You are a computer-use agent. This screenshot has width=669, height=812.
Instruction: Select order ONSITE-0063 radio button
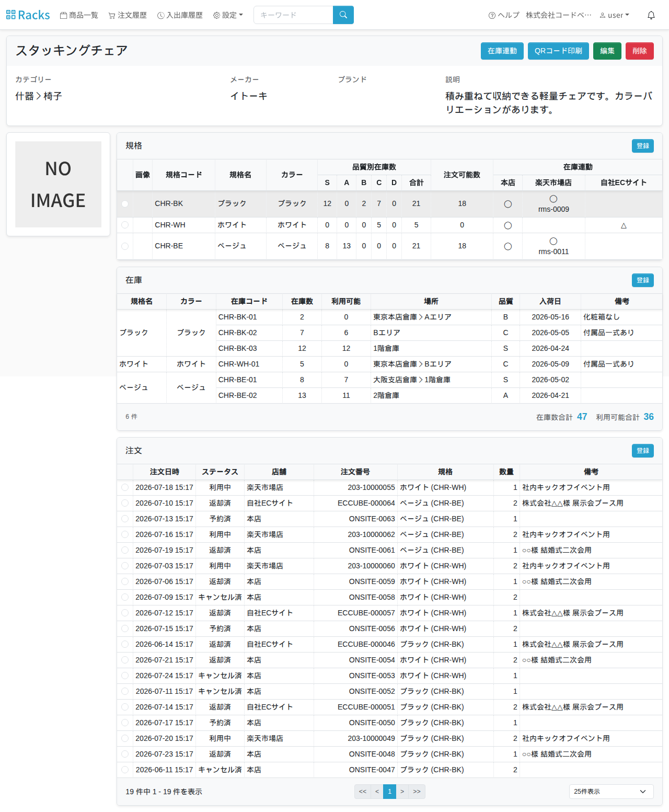tap(125, 519)
